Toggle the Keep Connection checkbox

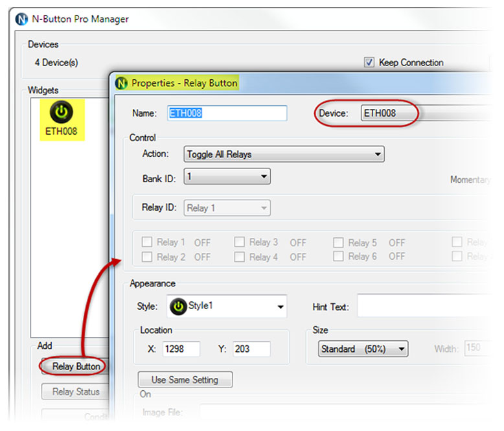(x=369, y=62)
